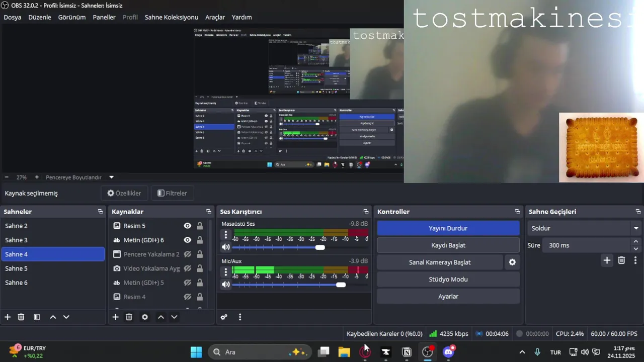Remove selected source trash icon in Kaynaklar
The width and height of the screenshot is (644, 362).
pyautogui.click(x=129, y=317)
